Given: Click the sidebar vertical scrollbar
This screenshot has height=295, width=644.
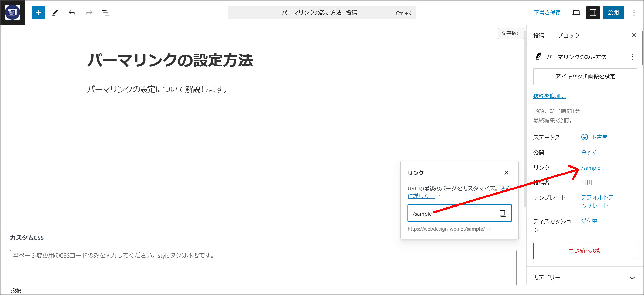Looking at the screenshot, I should [642, 47].
